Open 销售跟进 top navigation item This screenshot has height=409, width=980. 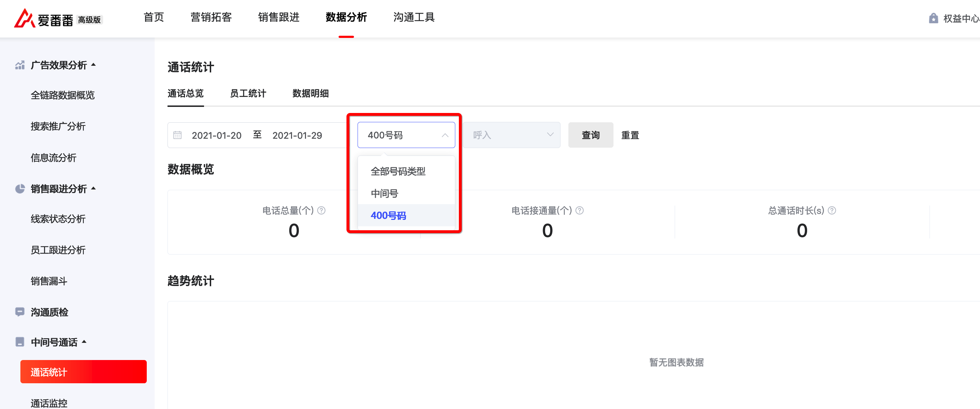[x=278, y=18]
